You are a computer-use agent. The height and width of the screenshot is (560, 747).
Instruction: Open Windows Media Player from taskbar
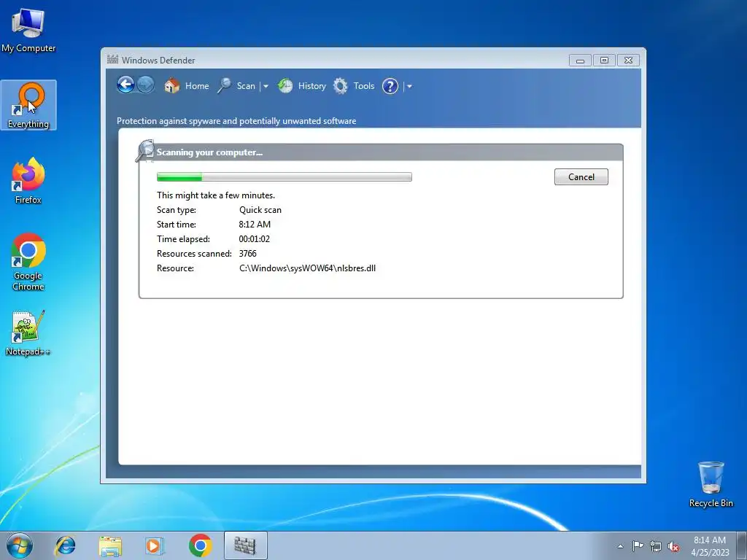pos(155,545)
